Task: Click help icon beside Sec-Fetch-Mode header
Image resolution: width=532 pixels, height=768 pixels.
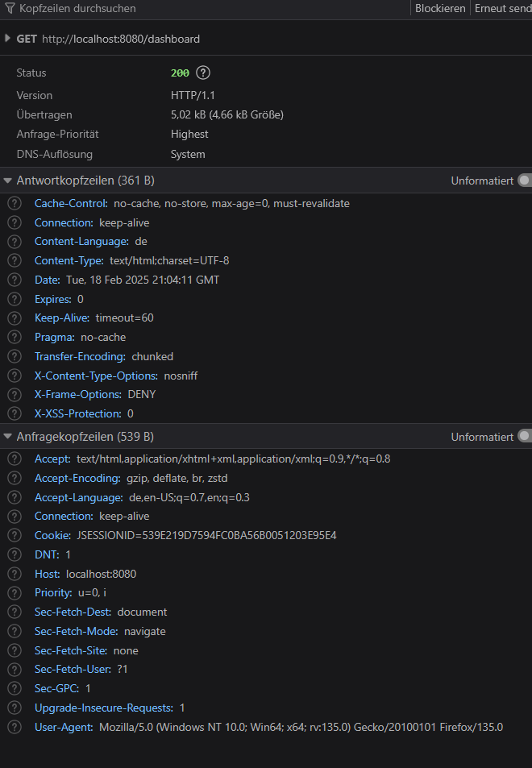Action: (15, 631)
